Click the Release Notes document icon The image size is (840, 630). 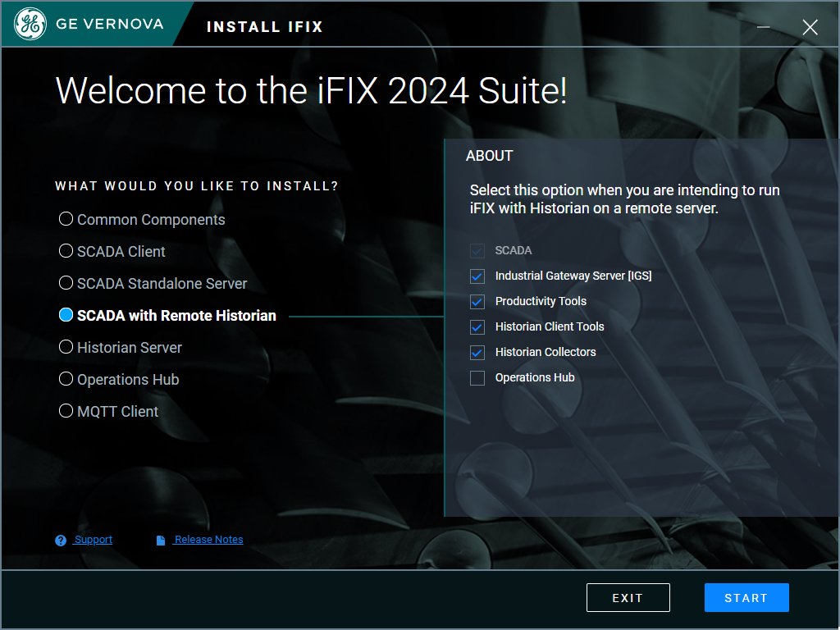160,541
